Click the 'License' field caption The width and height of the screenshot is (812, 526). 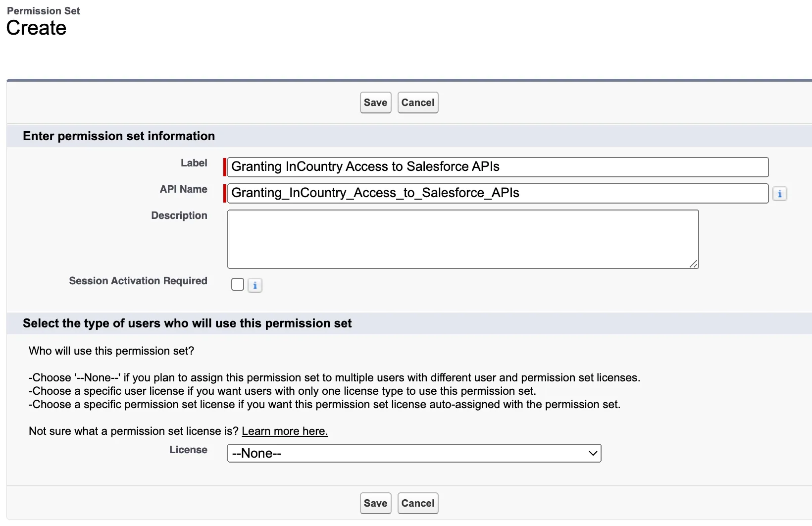(188, 450)
